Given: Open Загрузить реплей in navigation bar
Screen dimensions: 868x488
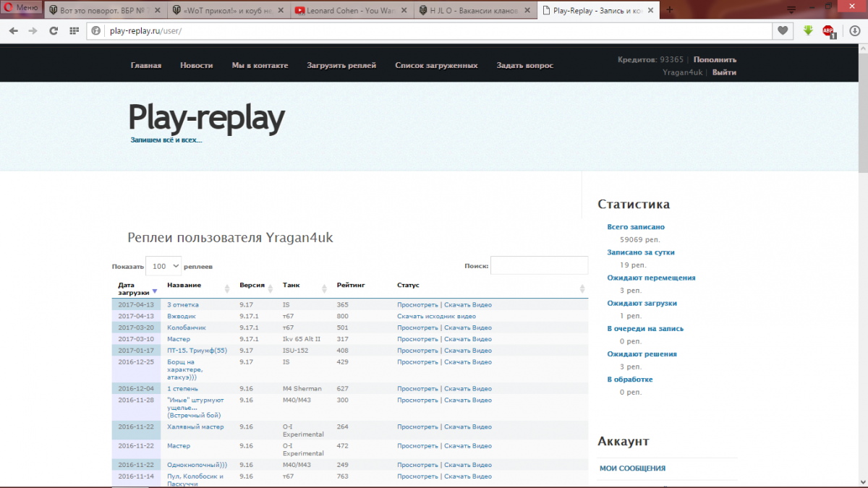Looking at the screenshot, I should tap(341, 65).
